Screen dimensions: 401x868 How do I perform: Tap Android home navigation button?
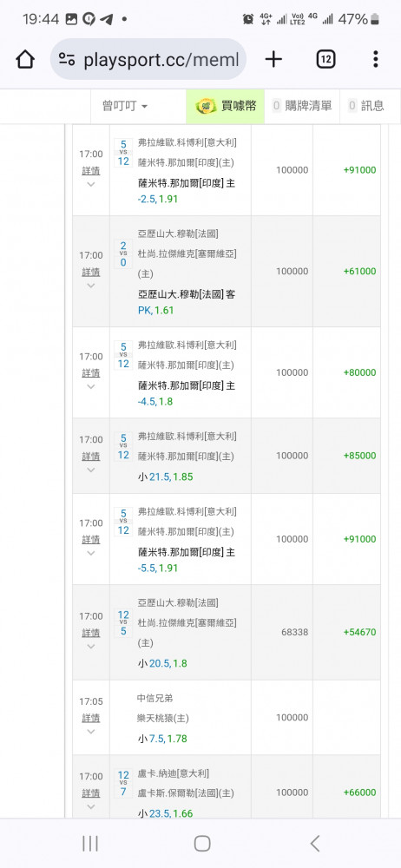202,844
